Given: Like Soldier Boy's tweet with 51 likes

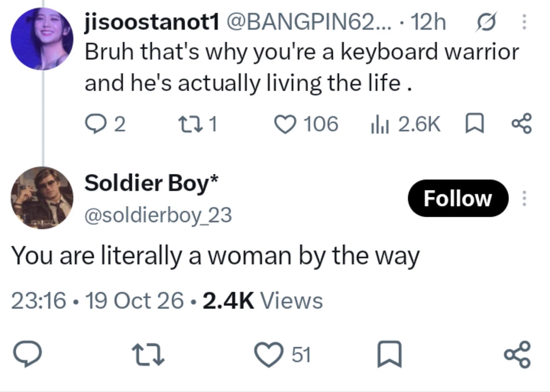Looking at the screenshot, I should pos(283,354).
